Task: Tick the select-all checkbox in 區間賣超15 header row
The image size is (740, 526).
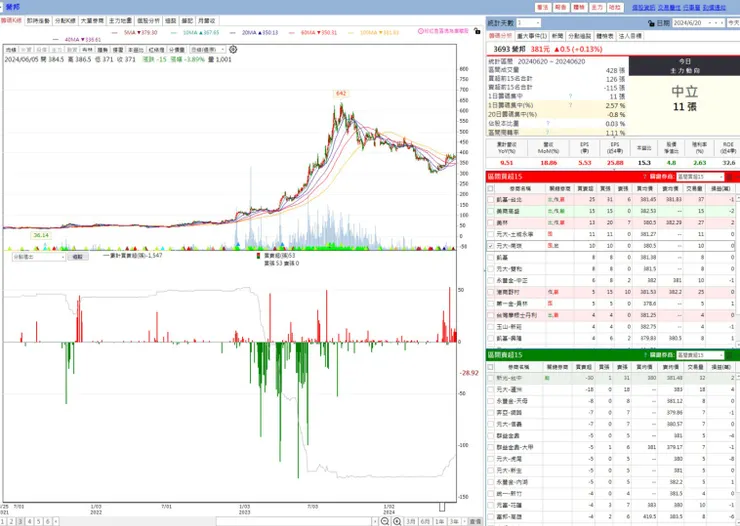Action: click(491, 367)
